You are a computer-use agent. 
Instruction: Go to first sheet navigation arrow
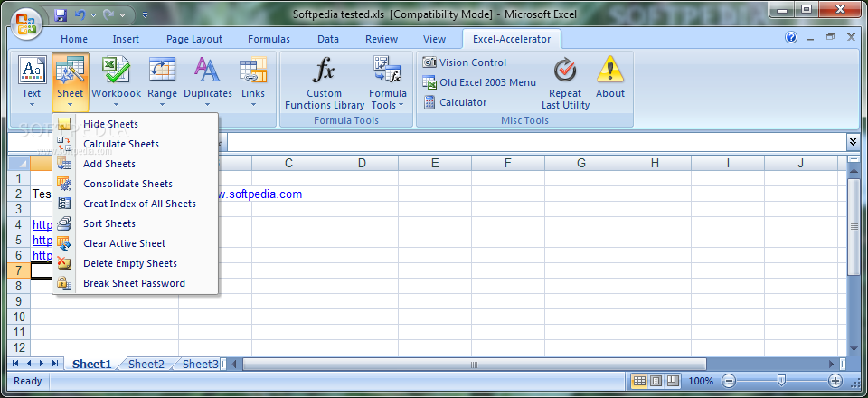click(15, 364)
